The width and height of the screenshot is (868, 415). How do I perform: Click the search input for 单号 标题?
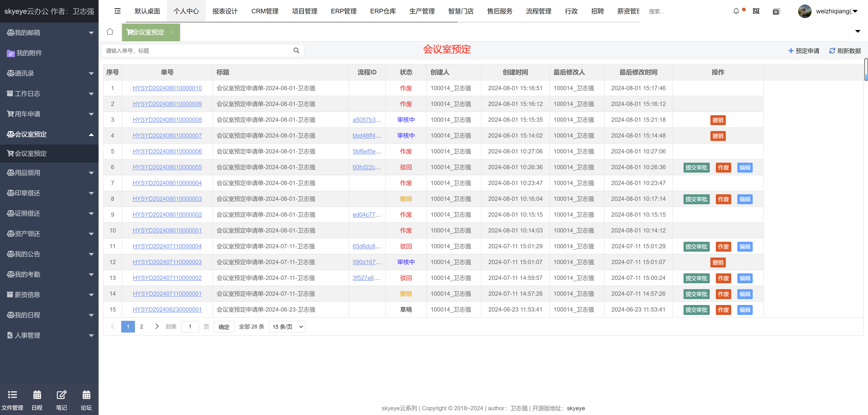[x=197, y=50]
